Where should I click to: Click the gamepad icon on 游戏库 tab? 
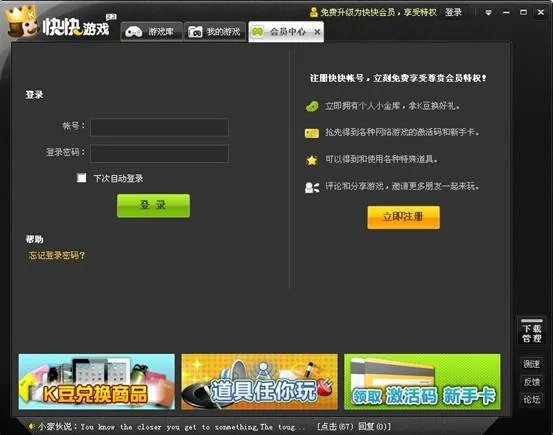pyautogui.click(x=134, y=32)
